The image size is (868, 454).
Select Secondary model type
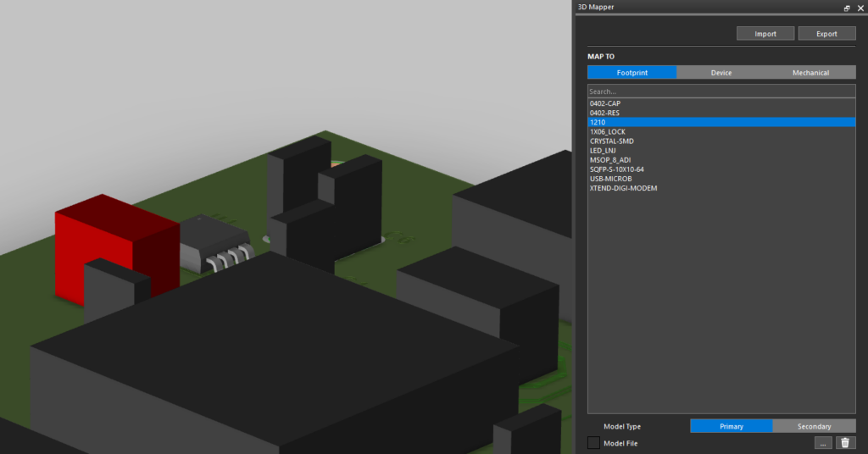(x=815, y=426)
